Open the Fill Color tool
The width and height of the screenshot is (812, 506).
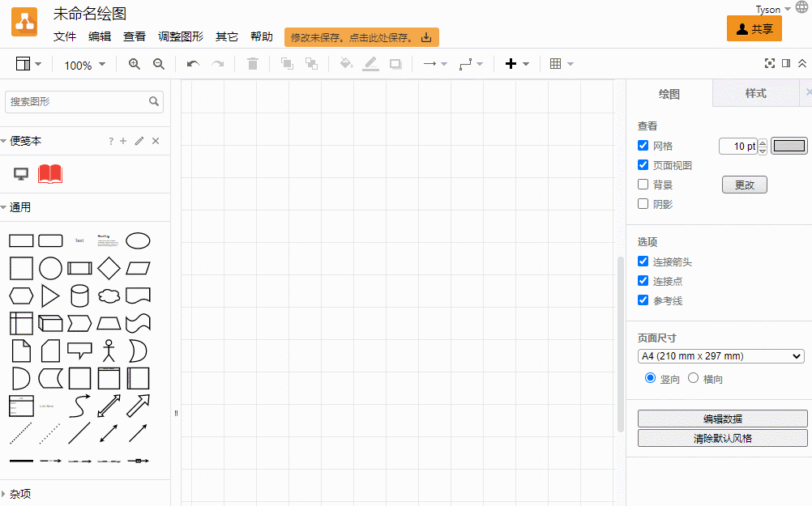344,64
